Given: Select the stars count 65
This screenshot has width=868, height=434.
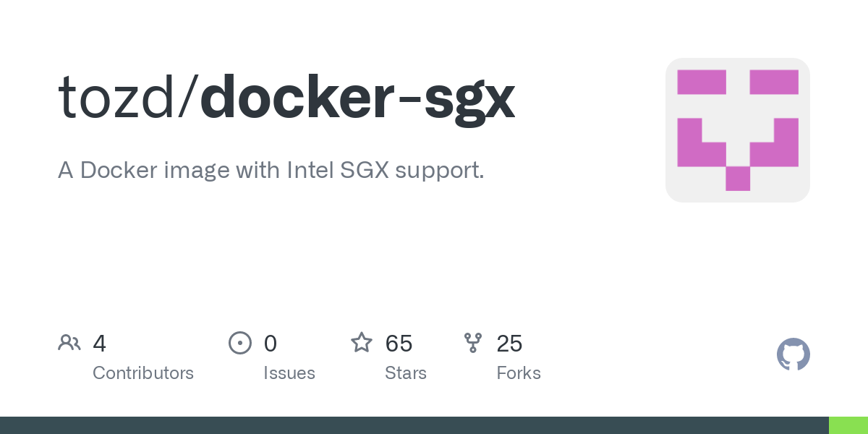Looking at the screenshot, I should click(399, 344).
